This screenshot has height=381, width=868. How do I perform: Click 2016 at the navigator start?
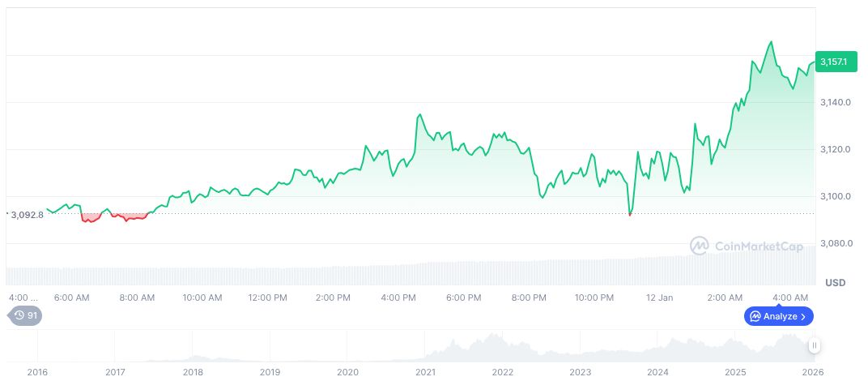[x=37, y=371]
